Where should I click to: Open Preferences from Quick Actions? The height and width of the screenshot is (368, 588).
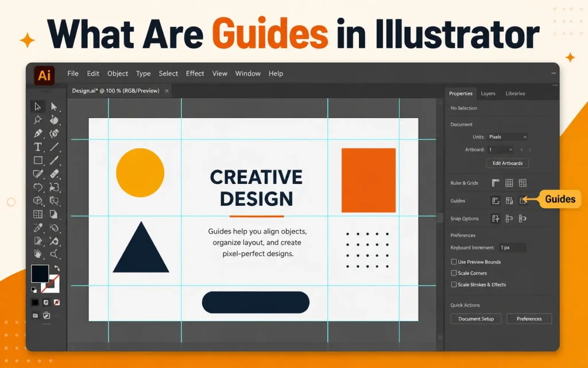pyautogui.click(x=529, y=319)
